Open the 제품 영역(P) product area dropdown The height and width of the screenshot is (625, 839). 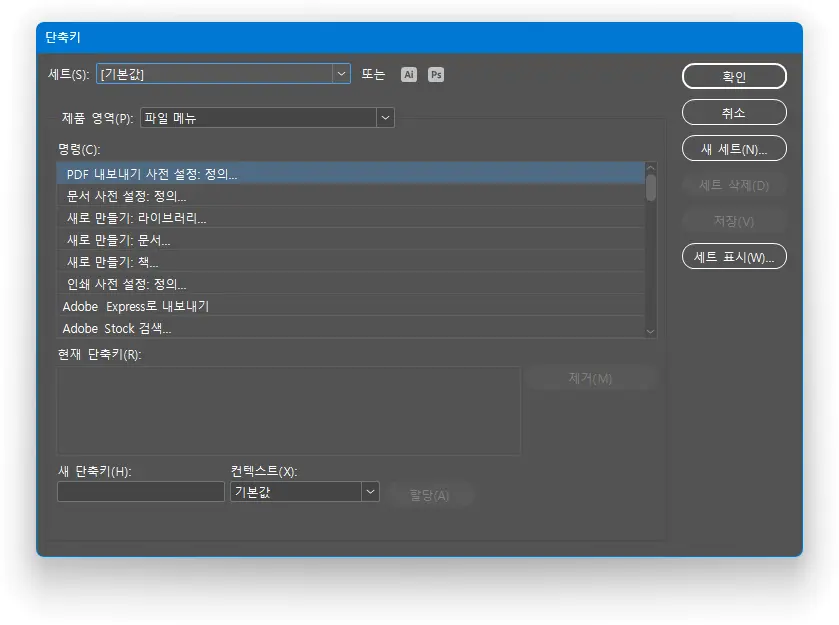pyautogui.click(x=385, y=118)
